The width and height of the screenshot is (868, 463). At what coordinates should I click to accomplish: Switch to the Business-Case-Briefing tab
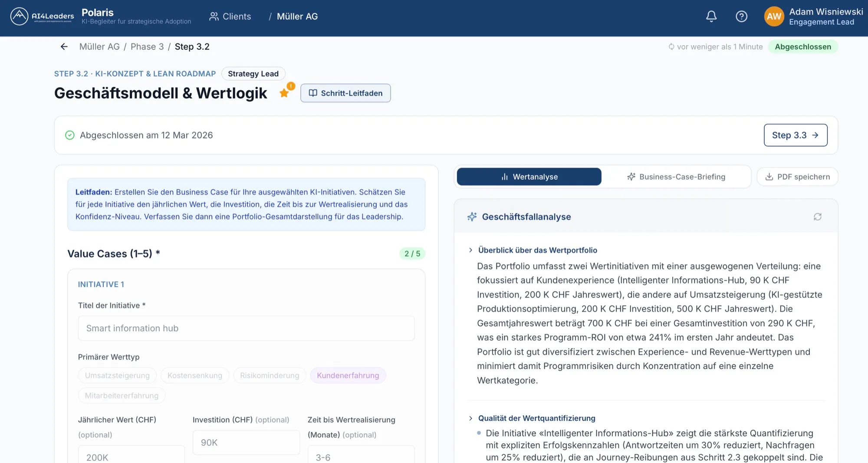tap(676, 177)
